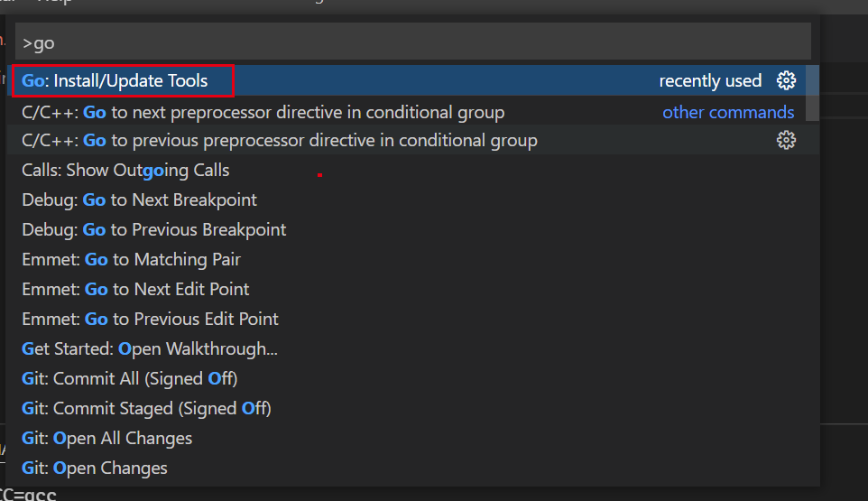Run Debug: Go to Next Breakpoint
This screenshot has height=501, width=868.
139,200
